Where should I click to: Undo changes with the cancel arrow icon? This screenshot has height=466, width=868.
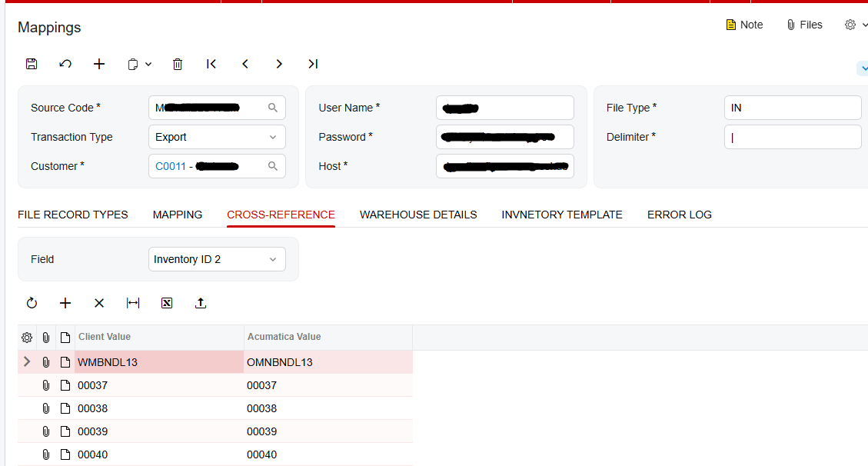65,64
